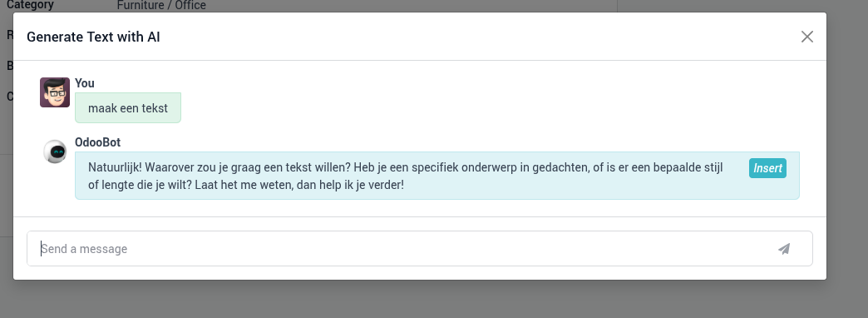Click the "Furniture / Office" category value behind the dialog

(x=161, y=6)
